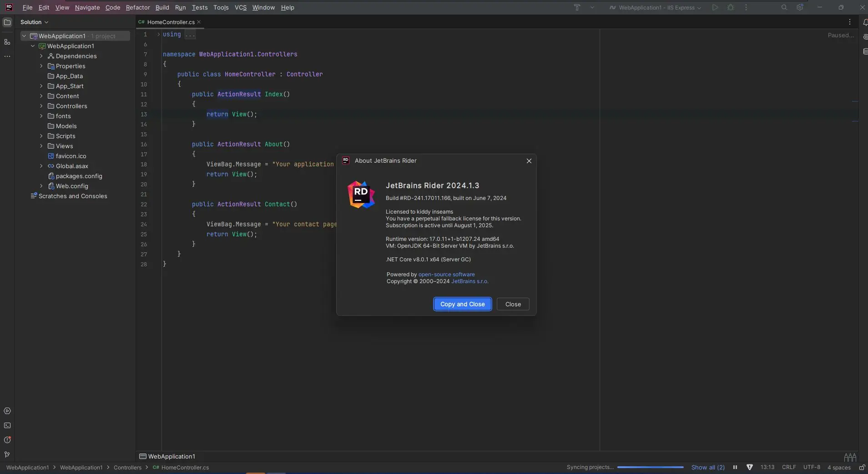Open the WebApplication1 - IIS Express run configuration dropdown
868x474 pixels.
point(656,7)
